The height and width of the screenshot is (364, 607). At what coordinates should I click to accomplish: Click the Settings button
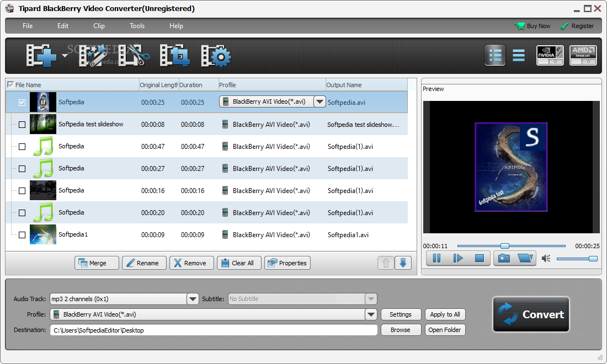point(401,314)
